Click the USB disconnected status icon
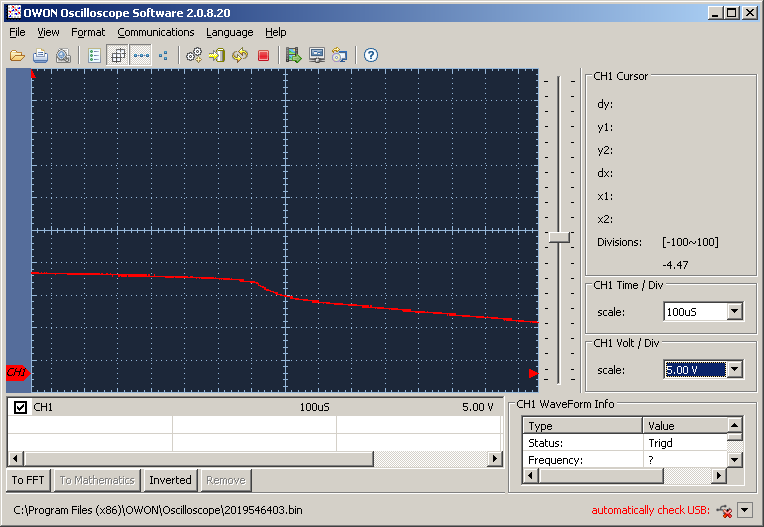The height and width of the screenshot is (527, 764). click(x=725, y=511)
